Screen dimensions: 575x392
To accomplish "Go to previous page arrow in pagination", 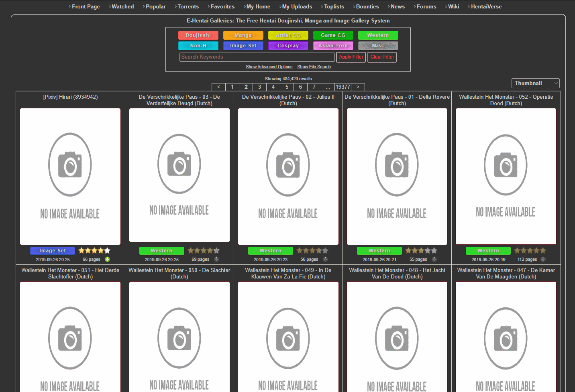I will coord(218,87).
